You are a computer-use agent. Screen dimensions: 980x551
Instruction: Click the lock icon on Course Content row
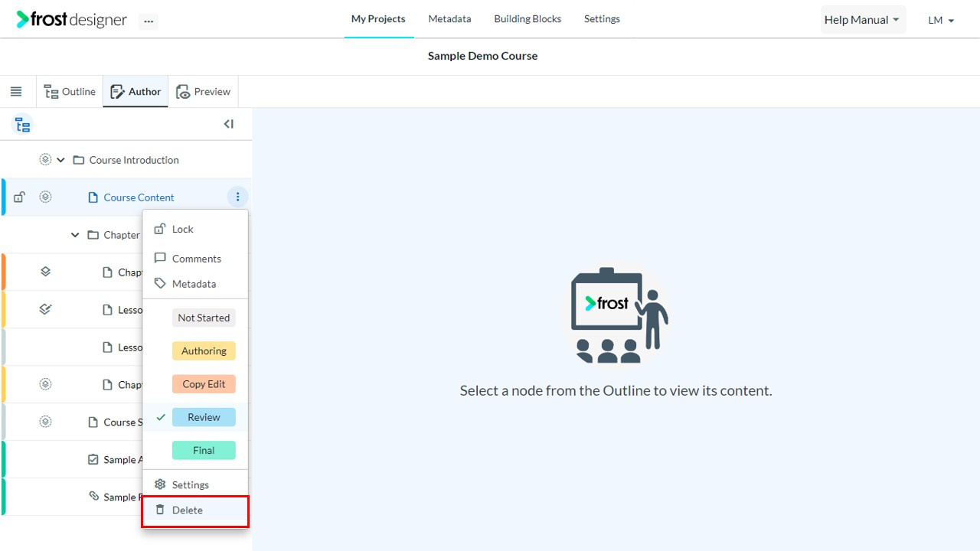20,197
